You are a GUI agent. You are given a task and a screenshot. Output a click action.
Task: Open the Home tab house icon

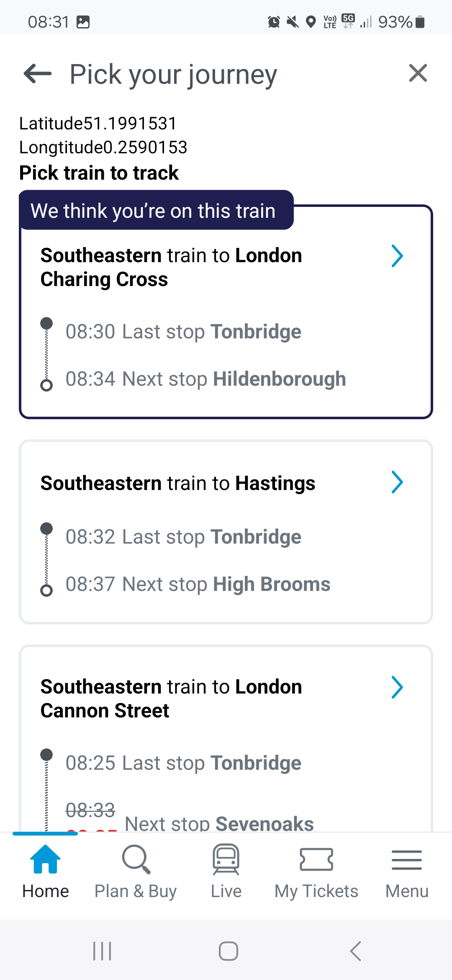(45, 859)
